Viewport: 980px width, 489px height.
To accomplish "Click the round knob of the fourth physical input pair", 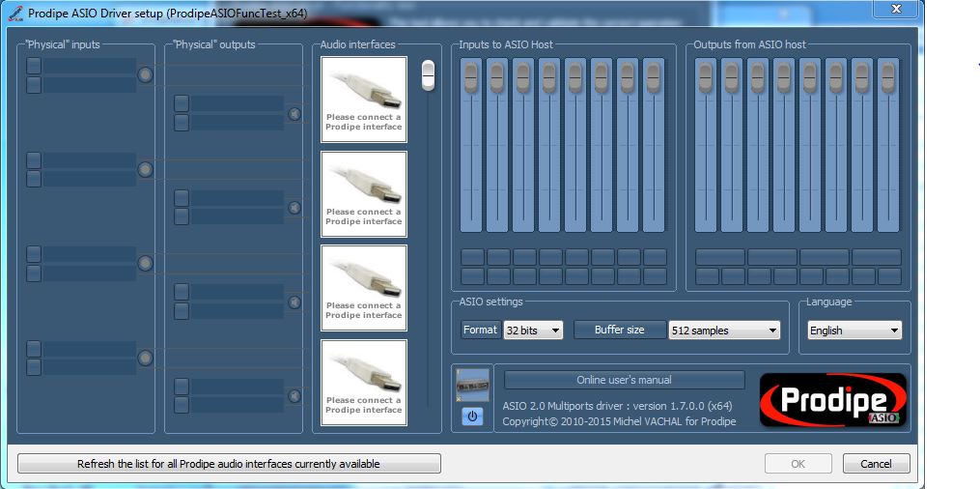I will [145, 358].
